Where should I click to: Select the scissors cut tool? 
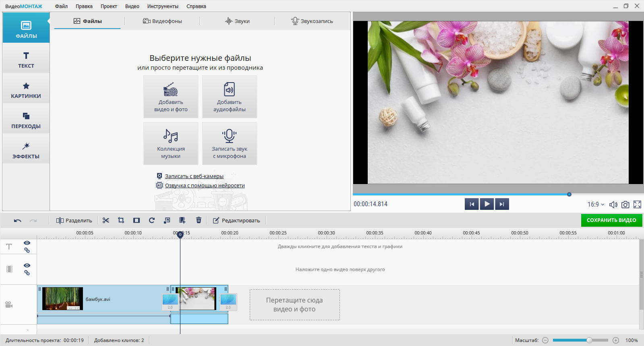pos(106,220)
